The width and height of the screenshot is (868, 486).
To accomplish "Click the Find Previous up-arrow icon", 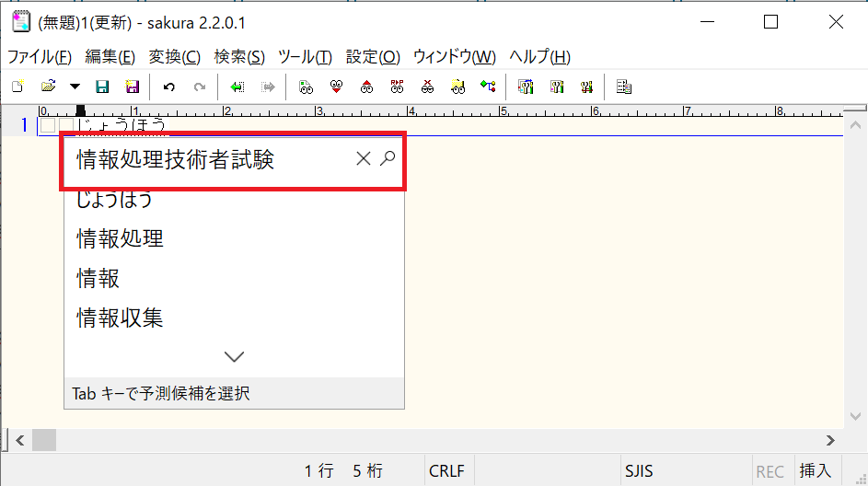I will pyautogui.click(x=366, y=87).
